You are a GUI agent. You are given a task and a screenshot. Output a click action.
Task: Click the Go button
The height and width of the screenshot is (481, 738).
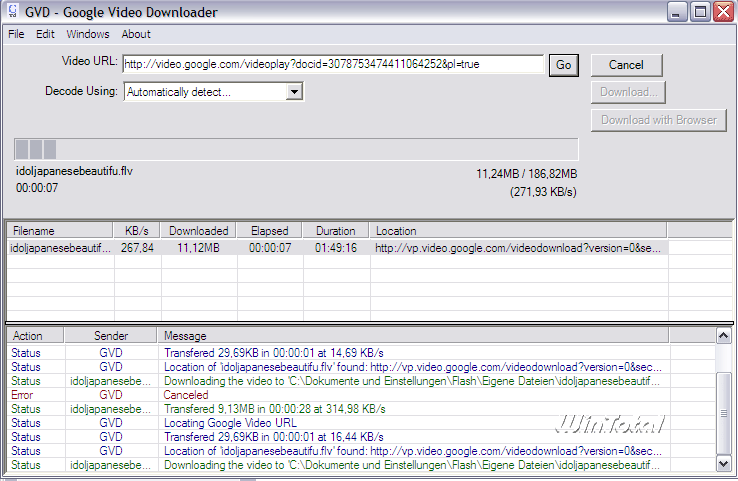click(563, 65)
